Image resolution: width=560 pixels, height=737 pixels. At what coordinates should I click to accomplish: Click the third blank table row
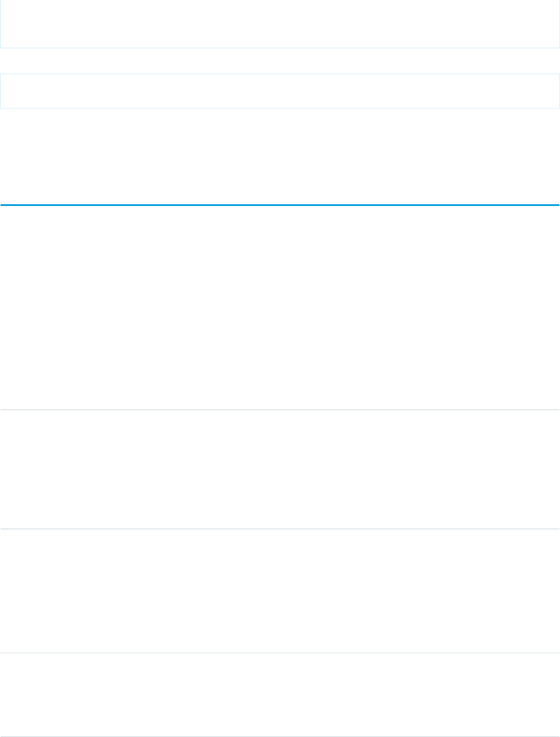tap(280, 591)
